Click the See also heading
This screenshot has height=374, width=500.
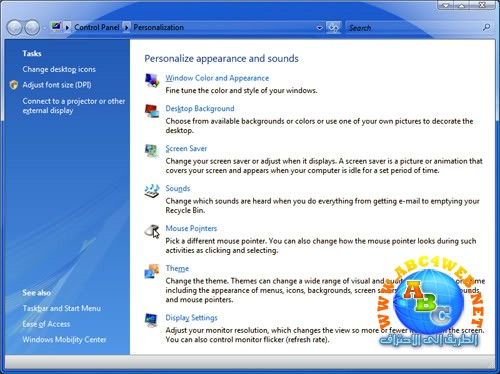[x=37, y=293]
